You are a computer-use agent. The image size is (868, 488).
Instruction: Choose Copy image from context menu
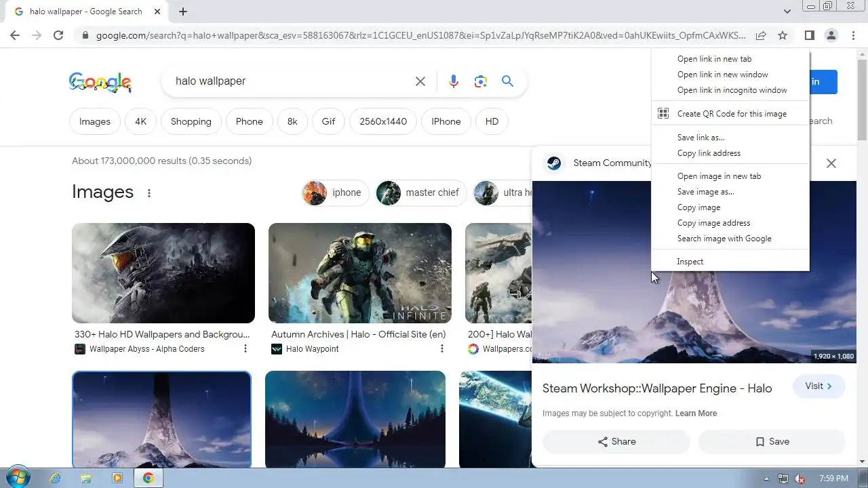[730, 207]
